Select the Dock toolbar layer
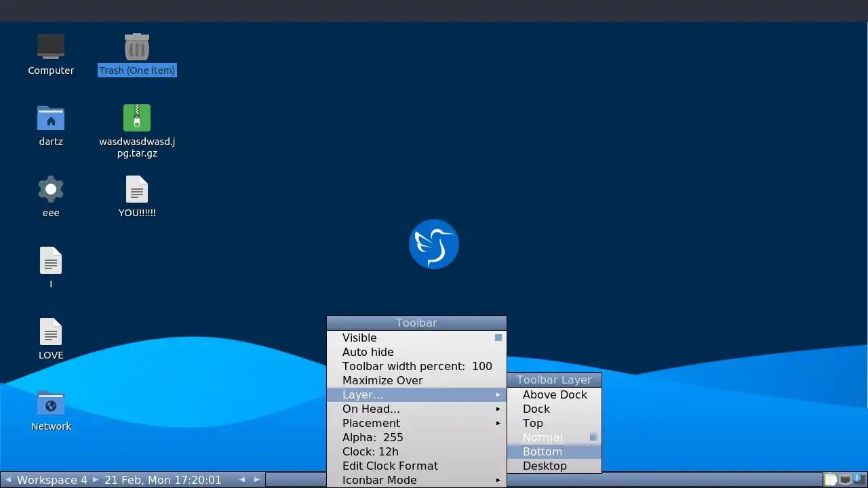868x488 pixels. [554, 409]
